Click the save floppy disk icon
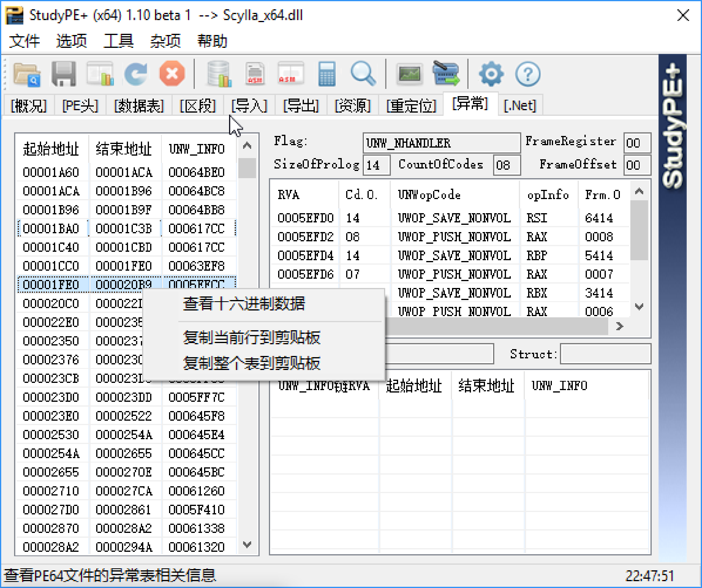The image size is (702, 588). 64,74
